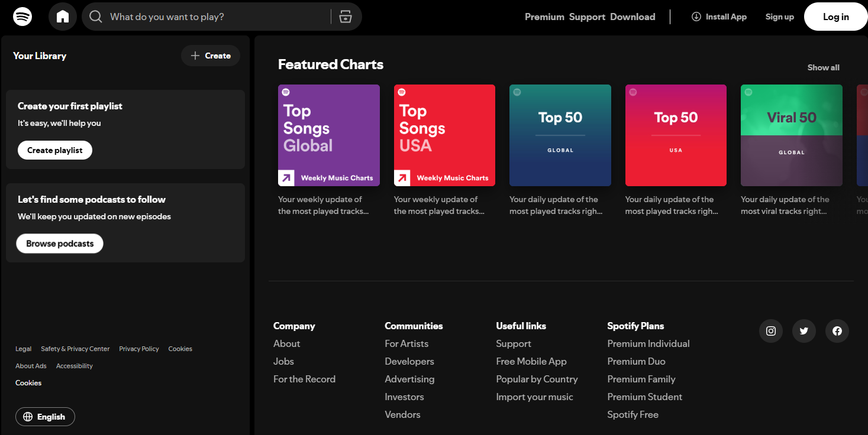Open the Top Songs Global chart
Viewport: 868px width, 435px height.
pyautogui.click(x=329, y=135)
